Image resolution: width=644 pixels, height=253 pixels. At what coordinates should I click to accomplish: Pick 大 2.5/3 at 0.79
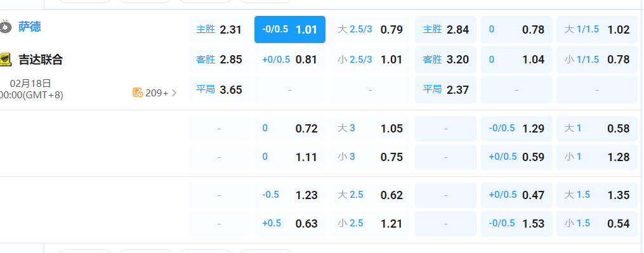370,30
